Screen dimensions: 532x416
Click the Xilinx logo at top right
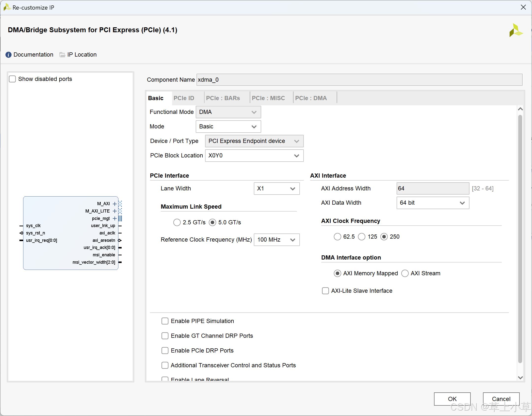tap(516, 31)
